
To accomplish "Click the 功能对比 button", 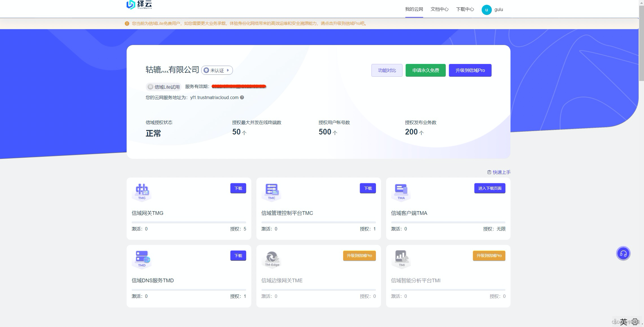I will click(x=387, y=70).
